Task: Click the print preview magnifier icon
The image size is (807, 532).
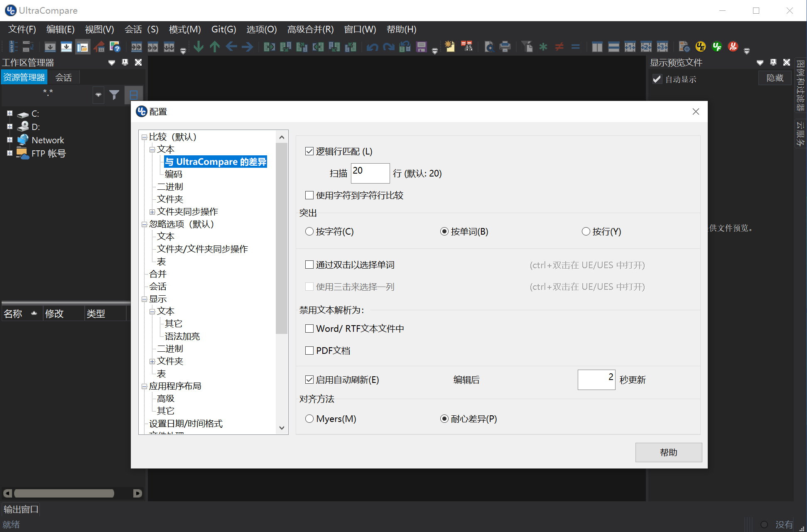Action: click(x=489, y=47)
